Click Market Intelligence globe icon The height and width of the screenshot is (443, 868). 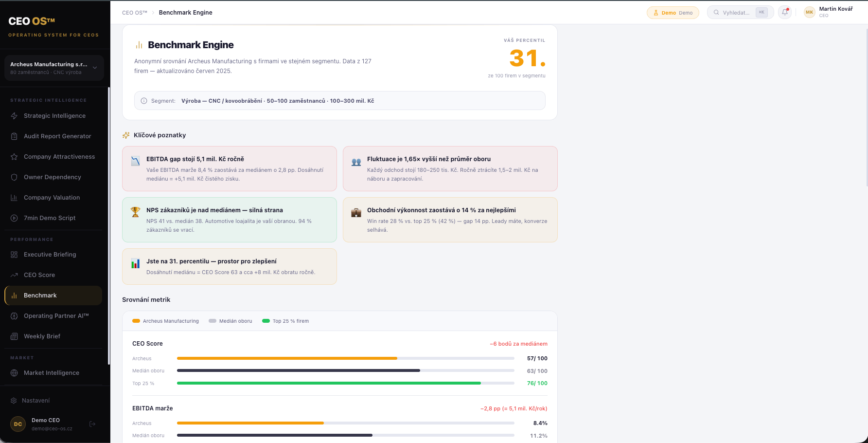[x=14, y=373]
